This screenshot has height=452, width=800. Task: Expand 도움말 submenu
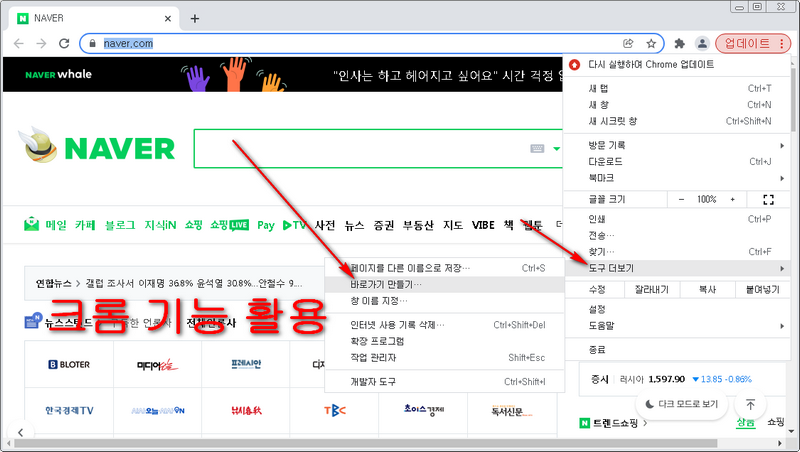(677, 325)
